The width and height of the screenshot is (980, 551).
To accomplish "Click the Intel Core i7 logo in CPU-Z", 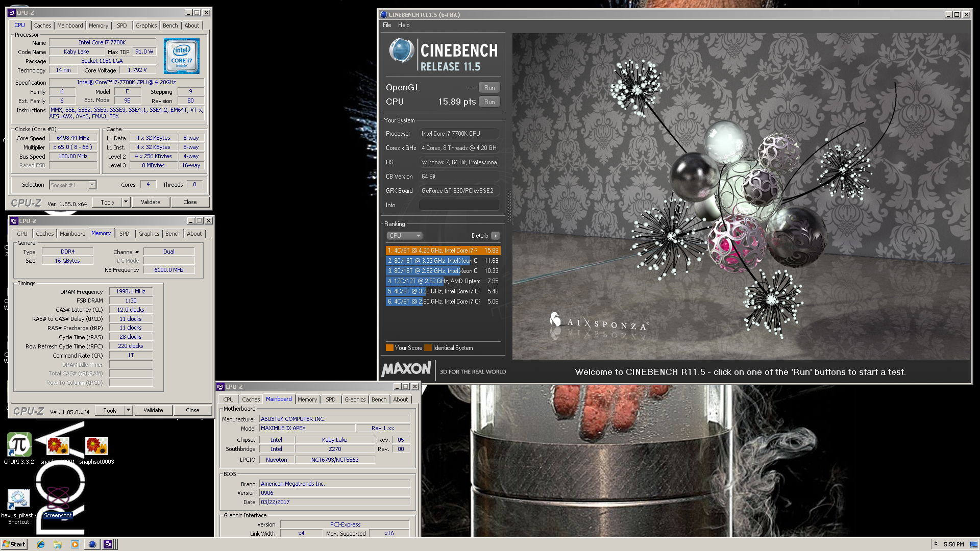I will 182,56.
